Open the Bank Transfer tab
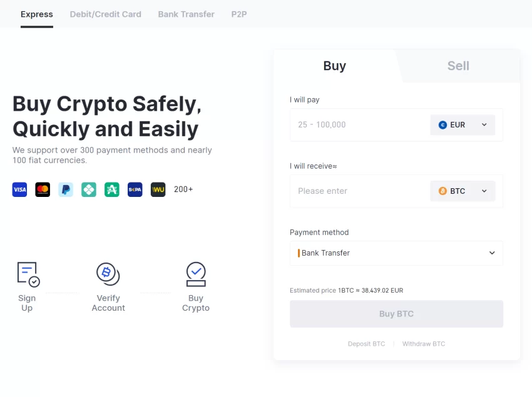 click(x=186, y=14)
